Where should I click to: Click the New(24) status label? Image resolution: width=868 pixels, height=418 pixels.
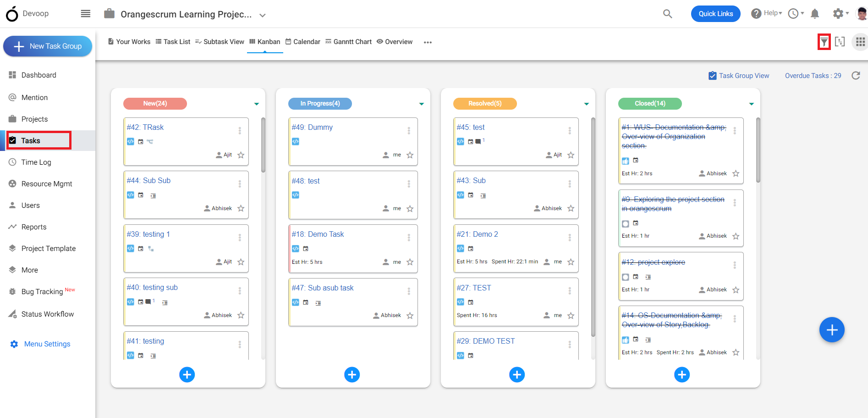155,104
